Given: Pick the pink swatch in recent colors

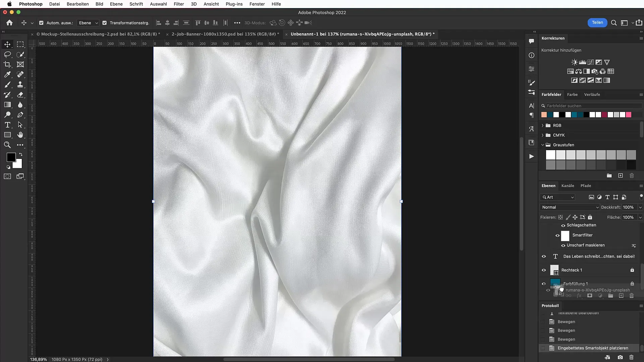Looking at the screenshot, I should pyautogui.click(x=629, y=115).
